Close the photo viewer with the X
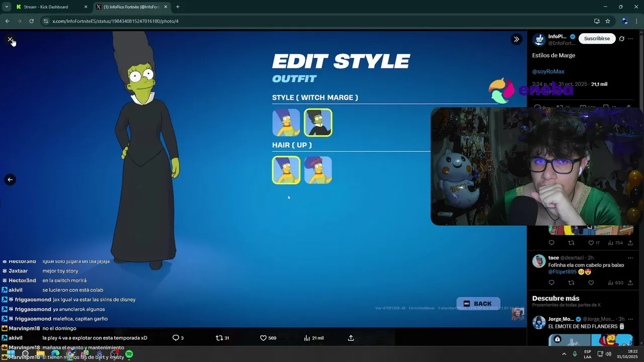644x362 pixels. 10,39
